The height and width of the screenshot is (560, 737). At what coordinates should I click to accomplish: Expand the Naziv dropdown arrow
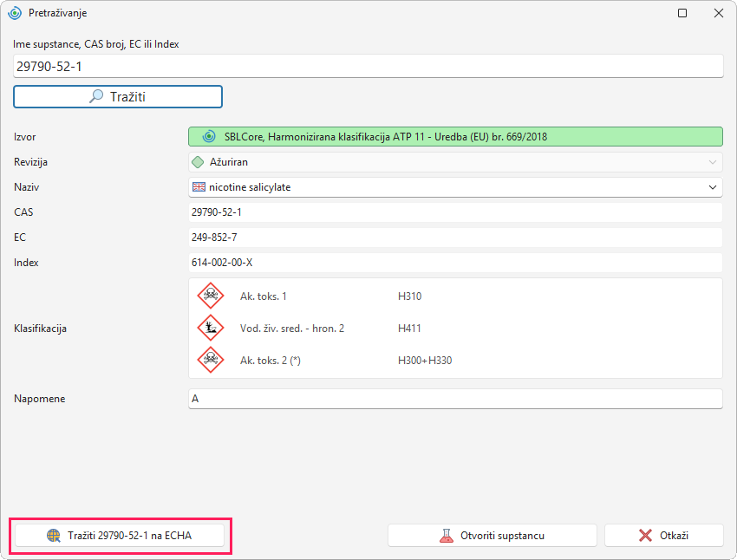(713, 187)
